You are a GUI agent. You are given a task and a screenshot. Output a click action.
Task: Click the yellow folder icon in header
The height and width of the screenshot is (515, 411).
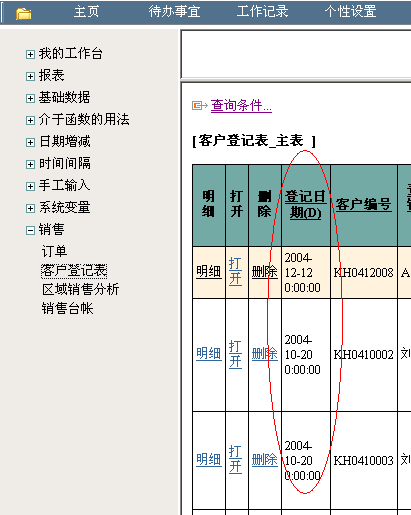(23, 13)
